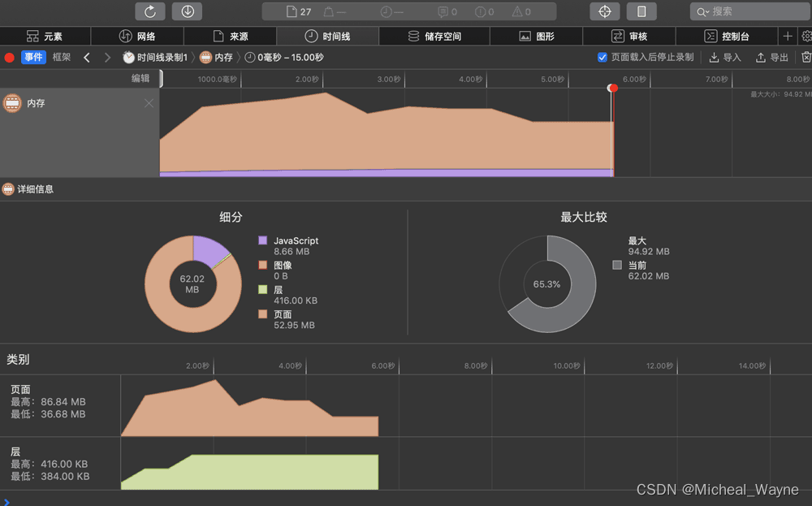Go back with the left arrow
812x506 pixels.
point(87,58)
